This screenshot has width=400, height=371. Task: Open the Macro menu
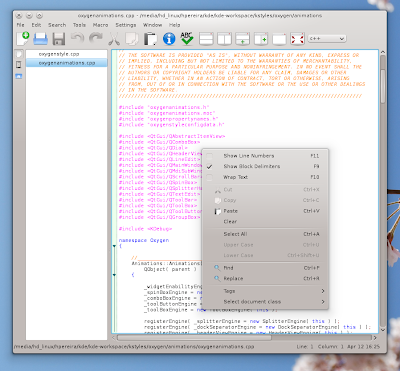(100, 25)
